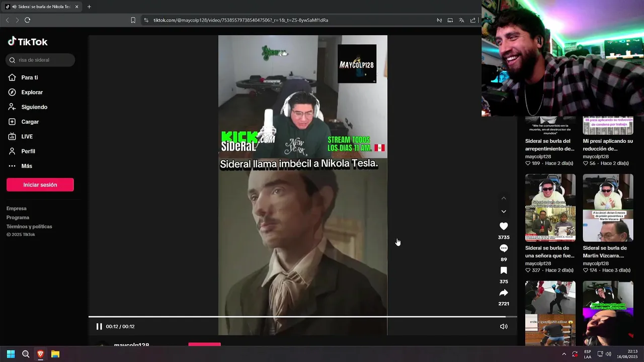Image resolution: width=644 pixels, height=362 pixels.
Task: Open system volume tray control
Action: tap(608, 354)
